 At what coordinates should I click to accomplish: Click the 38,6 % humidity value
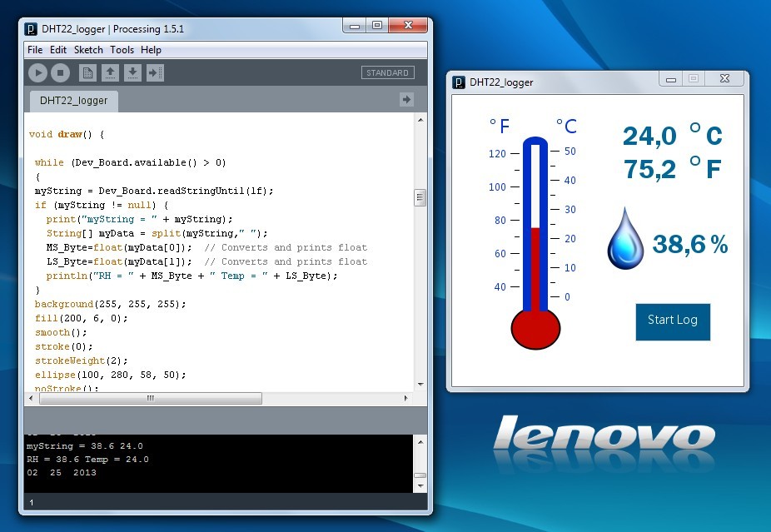coord(690,244)
